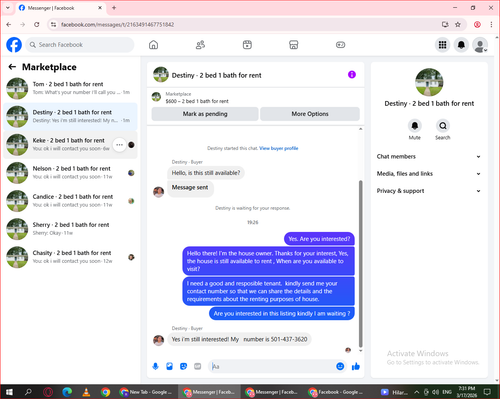
Task: Open the Marketplace storefront icon
Action: 294,45
